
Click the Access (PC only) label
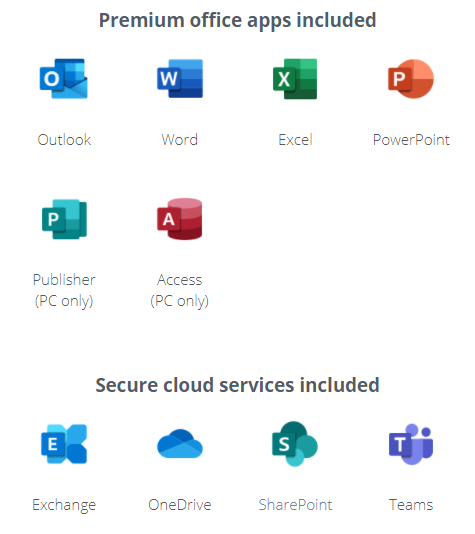click(179, 290)
